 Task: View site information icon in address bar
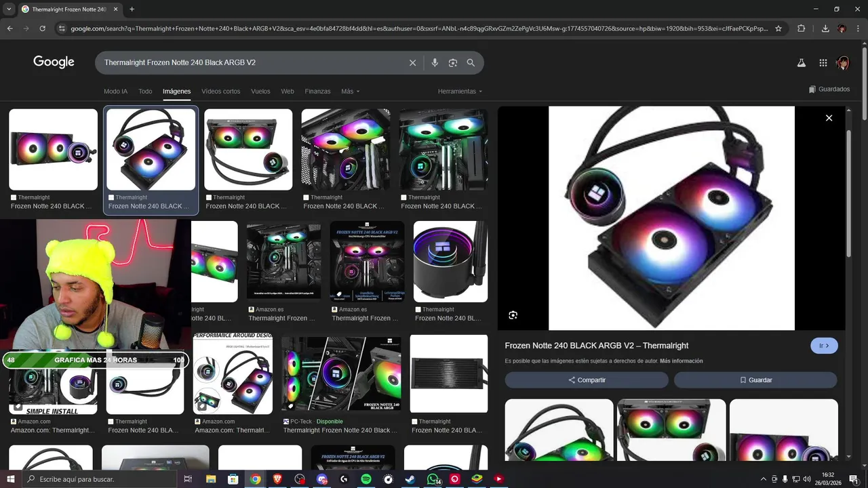[62, 28]
